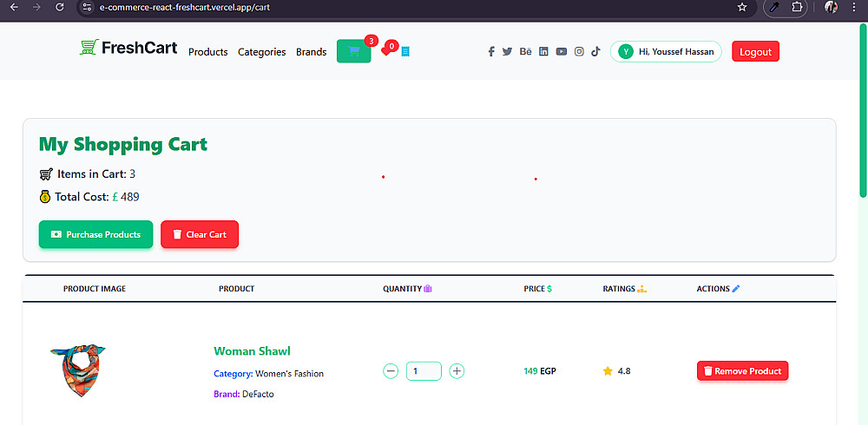Click the ACTIONS column header
Image resolution: width=868 pixels, height=425 pixels.
[718, 288]
